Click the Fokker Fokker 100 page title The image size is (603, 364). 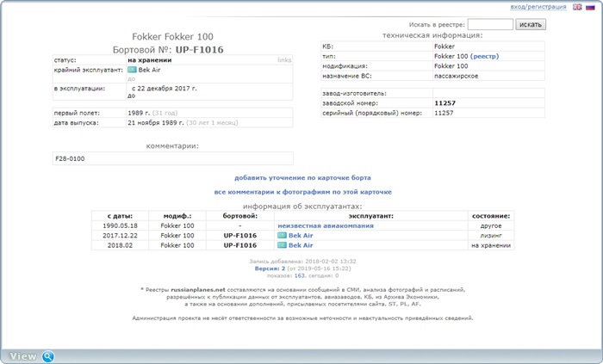(172, 36)
